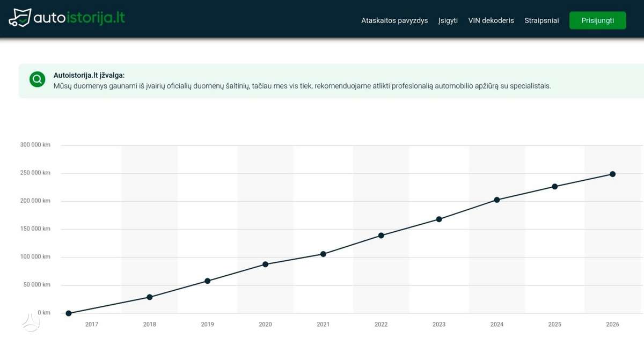644x353 pixels.
Task: Select the 2018 mileage data point
Action: 150,297
